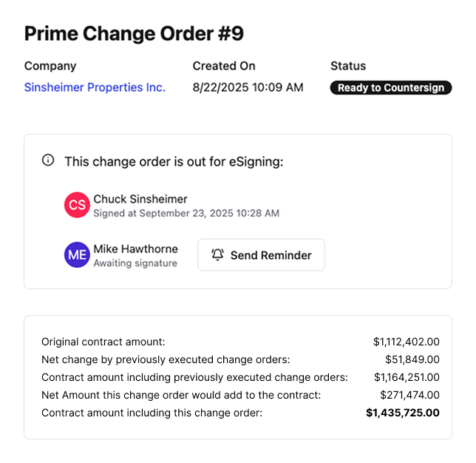Click the info icon beside eSigning notice
Viewport: 476px width, 463px height.
pos(48,160)
